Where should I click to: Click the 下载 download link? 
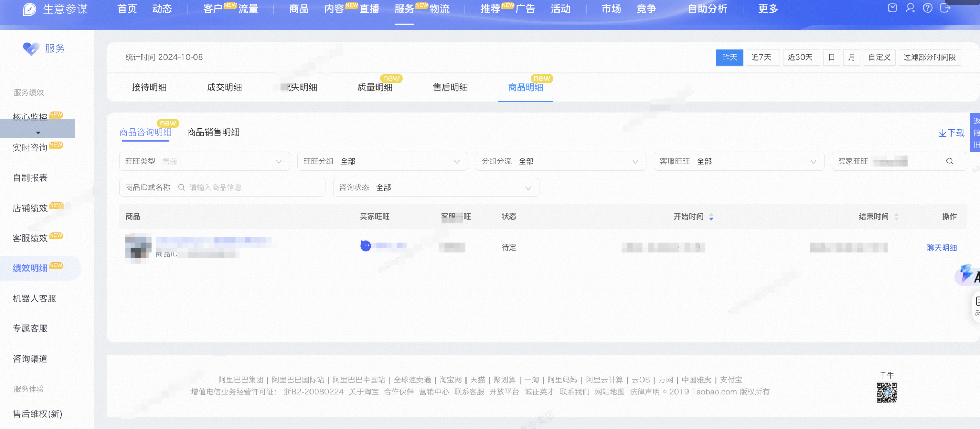(952, 133)
